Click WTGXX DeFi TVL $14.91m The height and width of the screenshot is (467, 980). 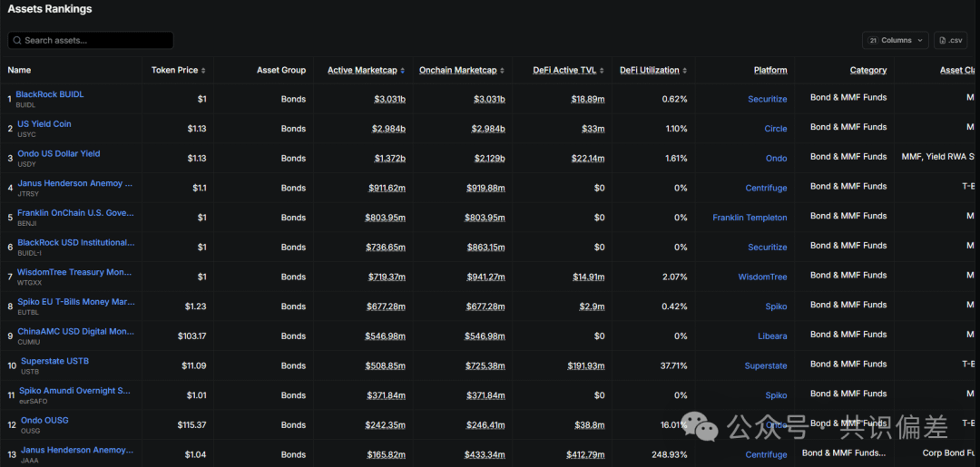click(x=589, y=277)
